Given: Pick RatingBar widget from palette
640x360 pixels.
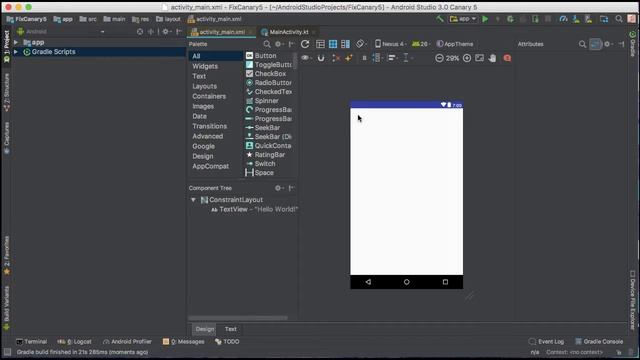Looking at the screenshot, I should [265, 155].
